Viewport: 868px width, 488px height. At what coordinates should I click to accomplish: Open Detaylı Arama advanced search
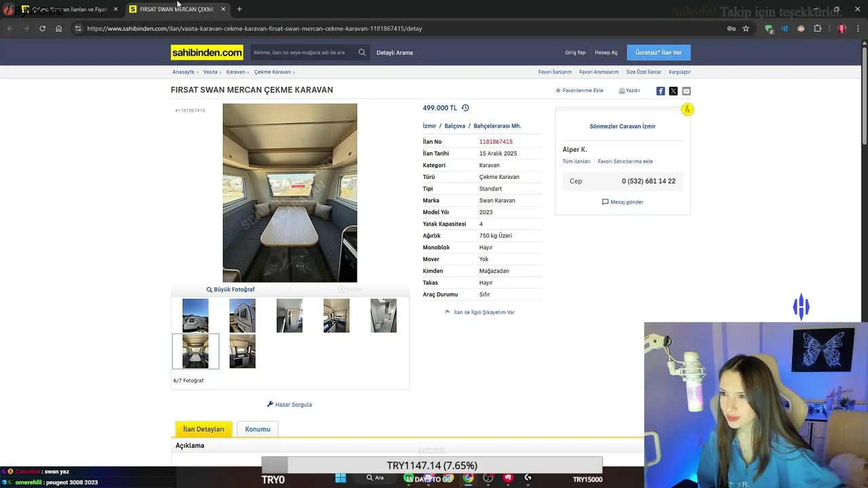(395, 52)
